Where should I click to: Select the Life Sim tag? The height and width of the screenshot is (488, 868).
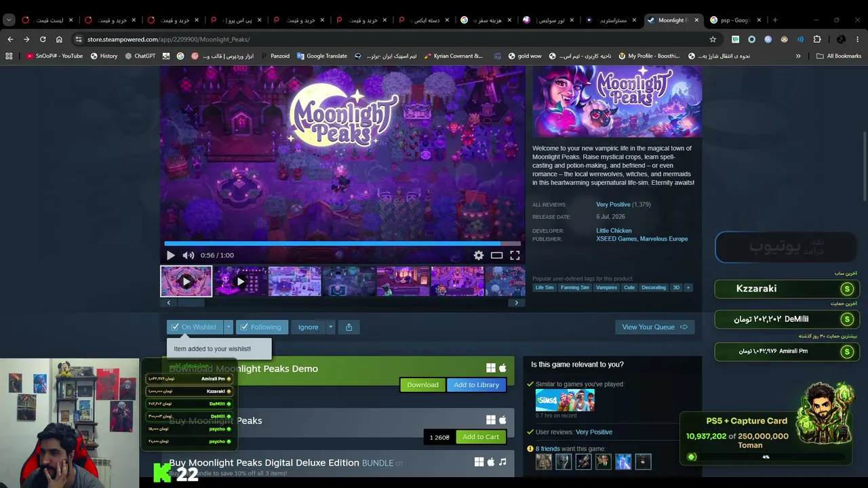point(545,287)
